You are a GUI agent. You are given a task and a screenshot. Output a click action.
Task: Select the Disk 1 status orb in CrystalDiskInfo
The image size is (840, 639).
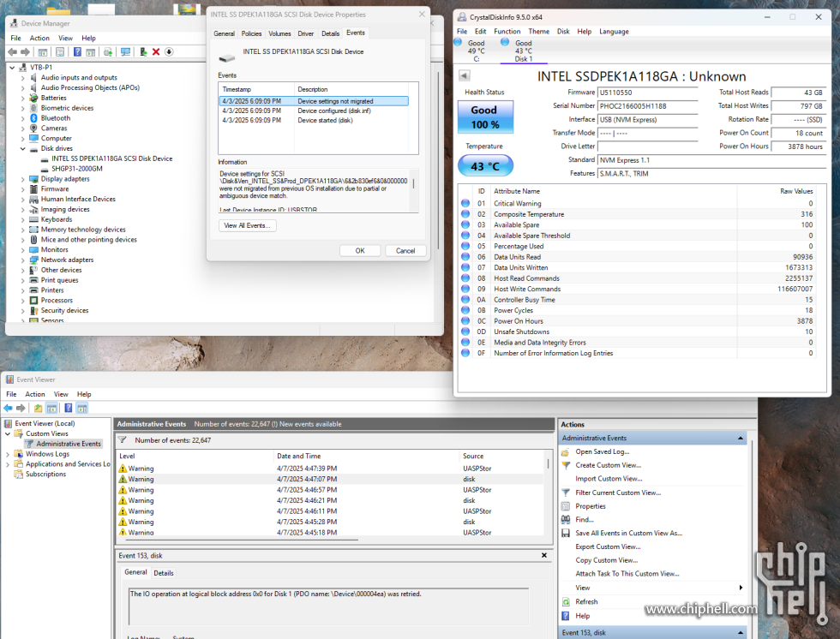pos(505,42)
